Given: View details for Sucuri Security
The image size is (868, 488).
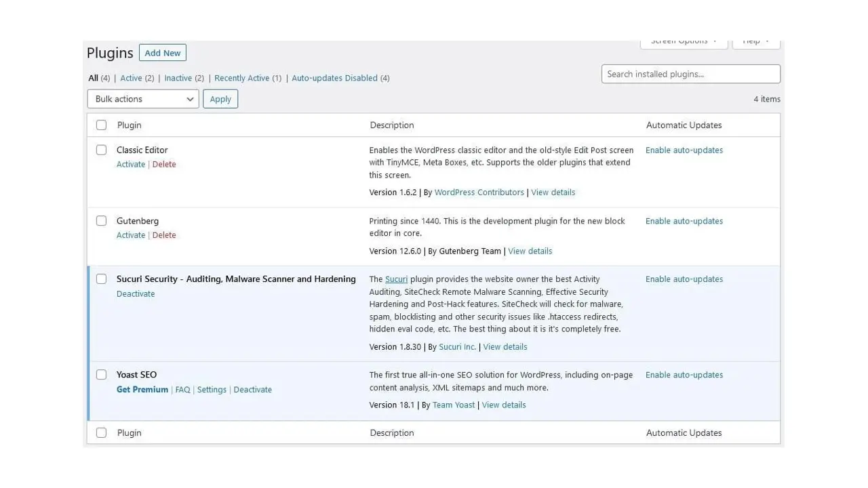Looking at the screenshot, I should click(x=505, y=347).
